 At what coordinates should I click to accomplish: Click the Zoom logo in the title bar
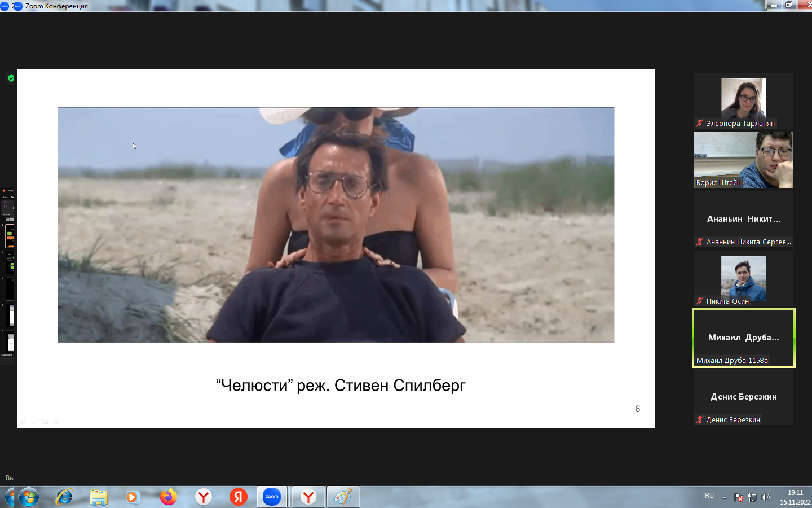tap(17, 6)
